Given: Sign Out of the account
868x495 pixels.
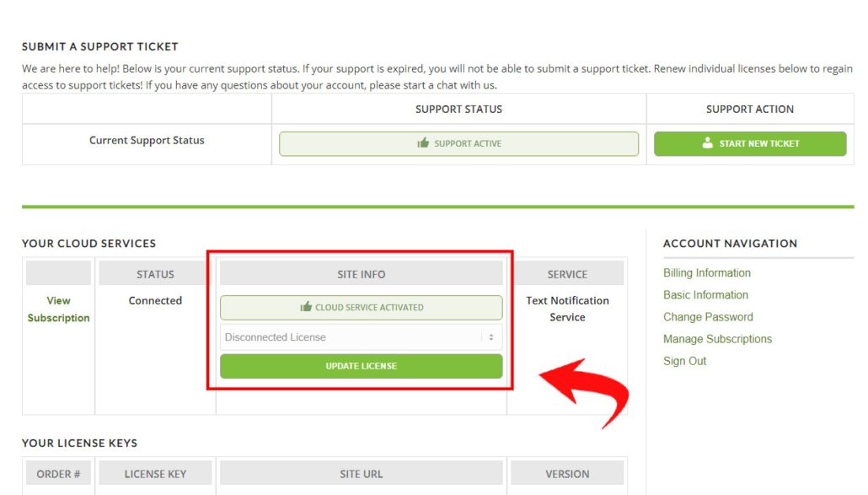Looking at the screenshot, I should [x=684, y=361].
